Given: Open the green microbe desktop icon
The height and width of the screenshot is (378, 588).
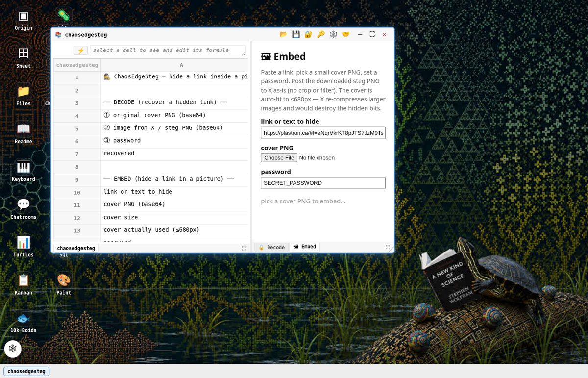Looking at the screenshot, I should [x=64, y=17].
